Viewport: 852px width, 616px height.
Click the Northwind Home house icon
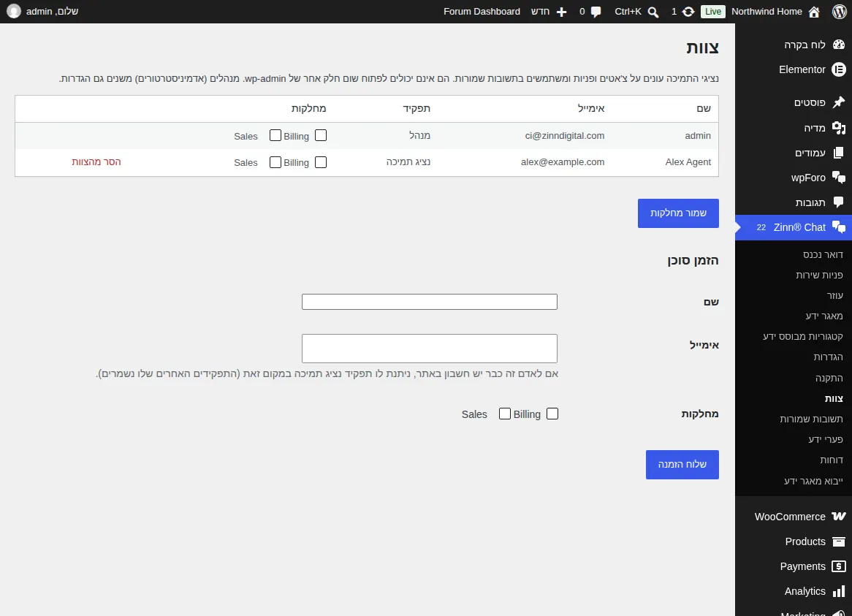click(814, 12)
